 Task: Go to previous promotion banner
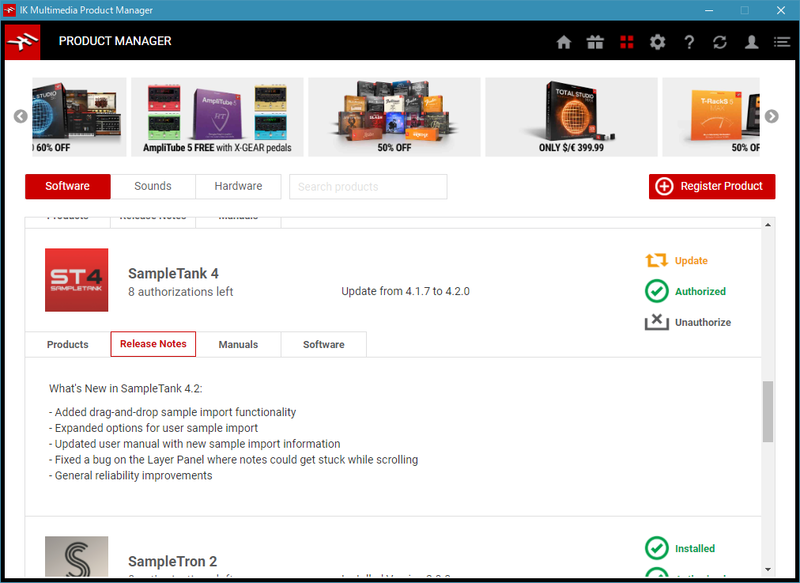pos(20,116)
